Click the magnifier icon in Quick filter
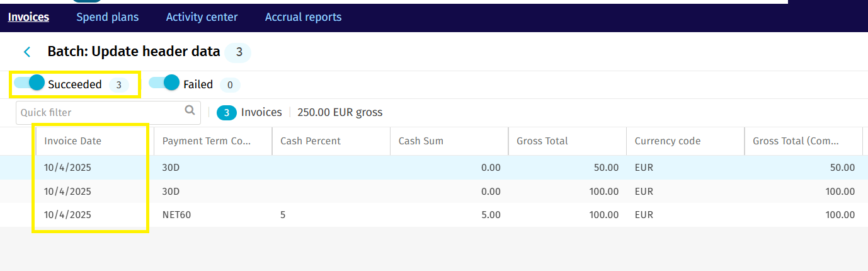 click(x=190, y=111)
